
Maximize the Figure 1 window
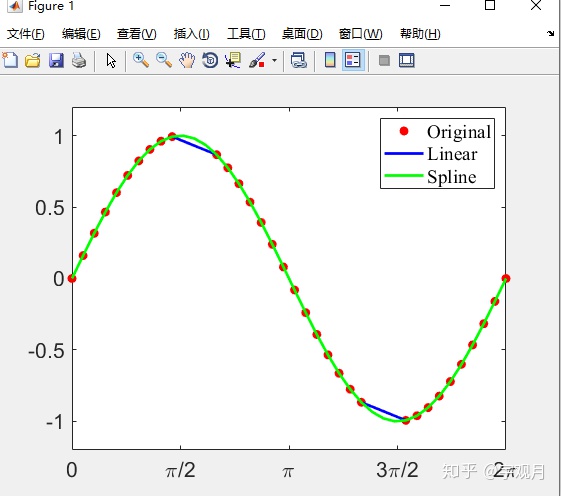[x=490, y=5]
